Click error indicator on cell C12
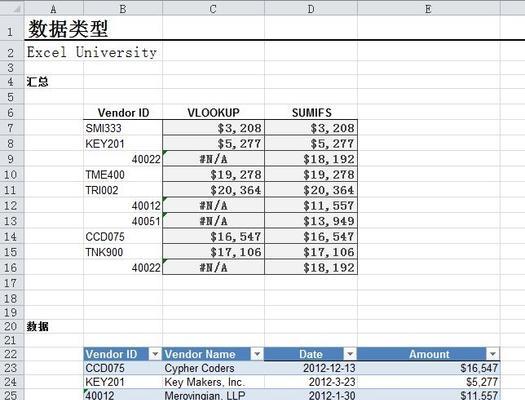Viewport: 525px width, 400px height. click(165, 200)
